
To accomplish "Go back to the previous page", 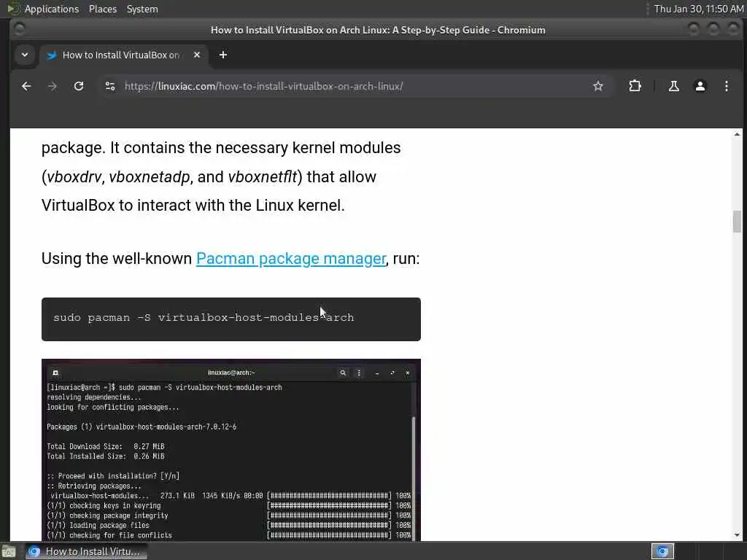I will [27, 86].
